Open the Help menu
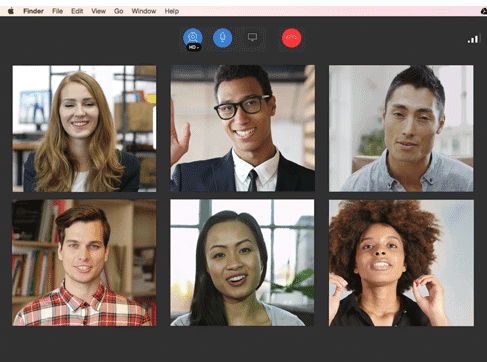This screenshot has width=487, height=362. pyautogui.click(x=172, y=11)
